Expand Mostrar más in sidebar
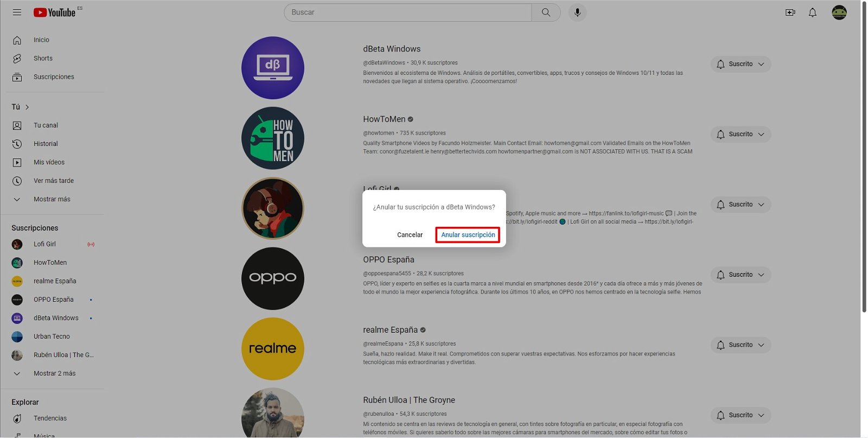868x438 pixels. 52,199
